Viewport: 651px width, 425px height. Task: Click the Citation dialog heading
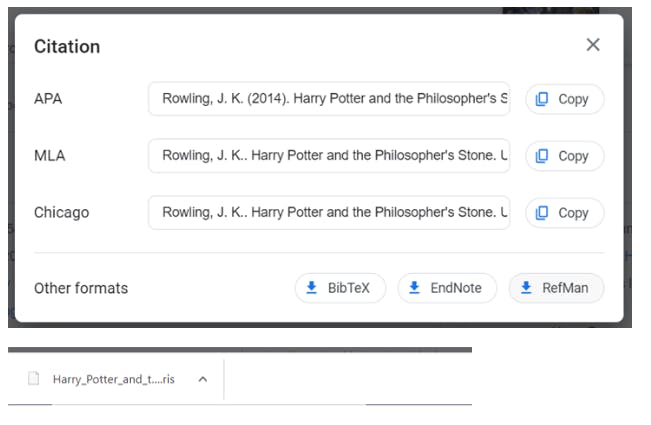(67, 46)
